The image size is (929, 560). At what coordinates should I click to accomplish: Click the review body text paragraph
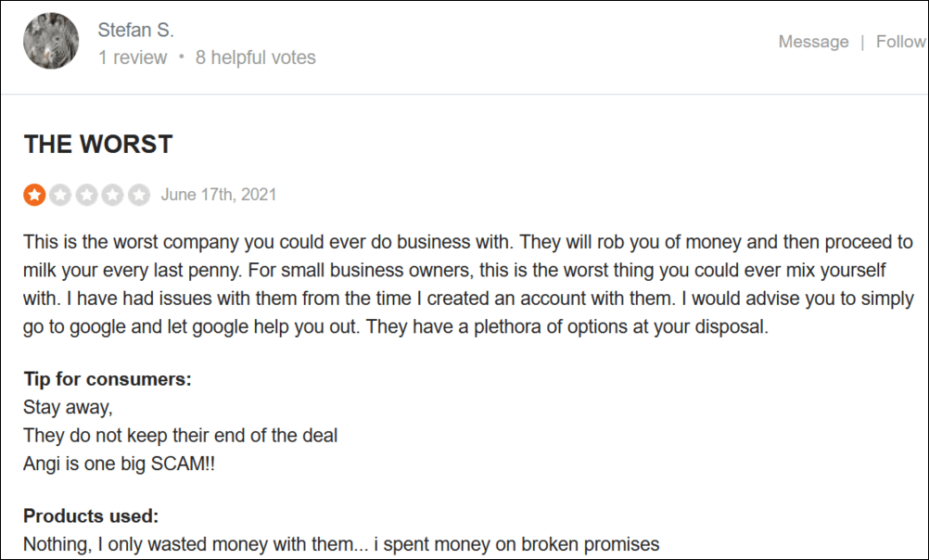click(x=464, y=283)
